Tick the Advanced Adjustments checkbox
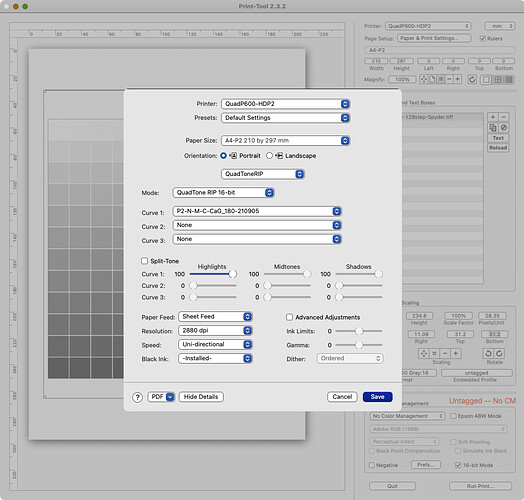The height and width of the screenshot is (500, 524). [289, 317]
